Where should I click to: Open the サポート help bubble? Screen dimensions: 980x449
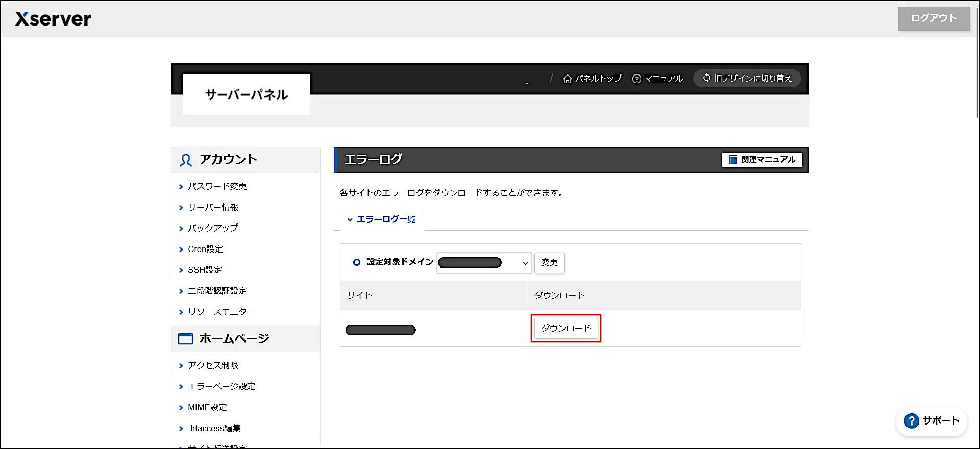click(932, 421)
